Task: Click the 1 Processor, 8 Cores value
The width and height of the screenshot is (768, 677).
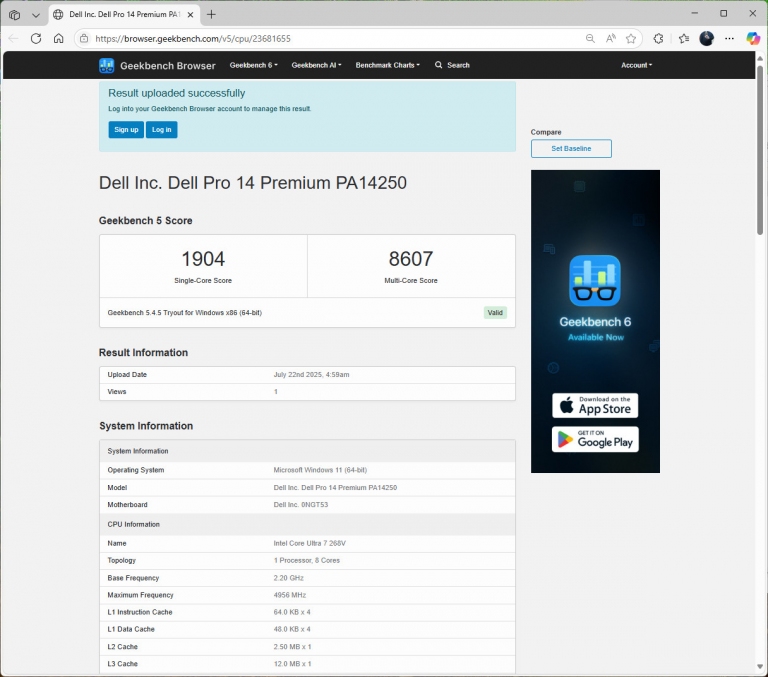Action: (307, 560)
